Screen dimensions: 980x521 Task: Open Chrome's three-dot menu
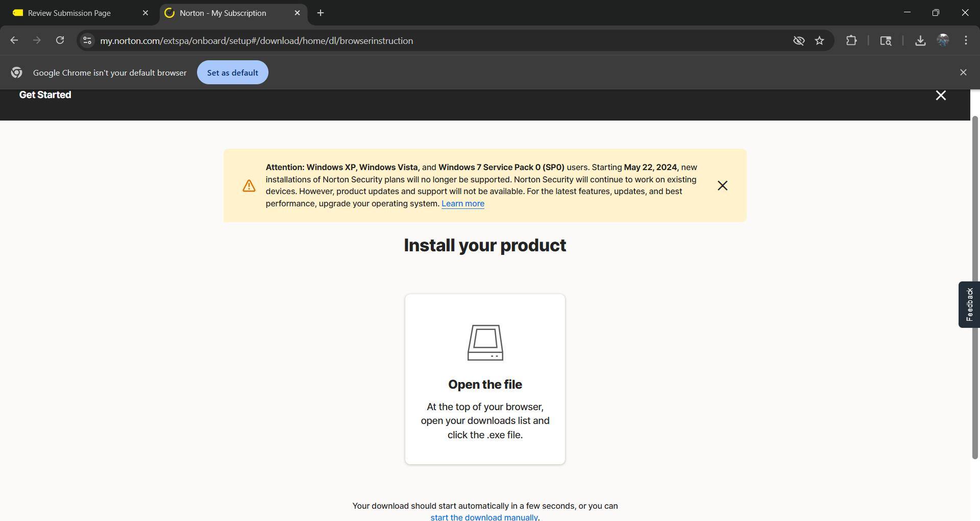coord(965,40)
